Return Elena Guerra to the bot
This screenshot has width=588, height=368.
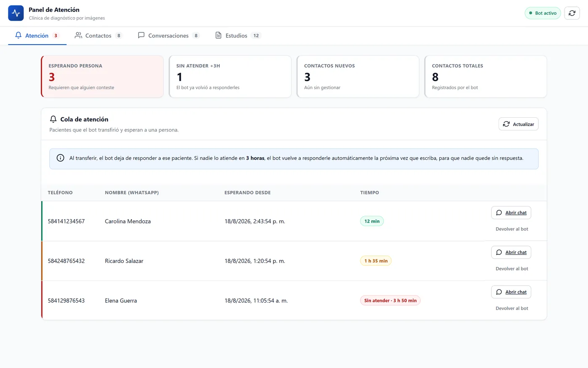point(512,308)
